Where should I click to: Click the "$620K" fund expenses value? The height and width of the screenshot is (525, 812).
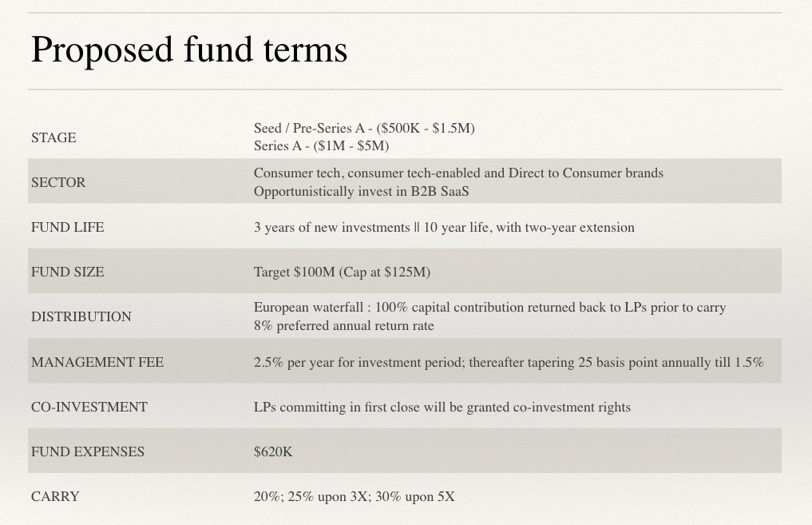coord(273,451)
